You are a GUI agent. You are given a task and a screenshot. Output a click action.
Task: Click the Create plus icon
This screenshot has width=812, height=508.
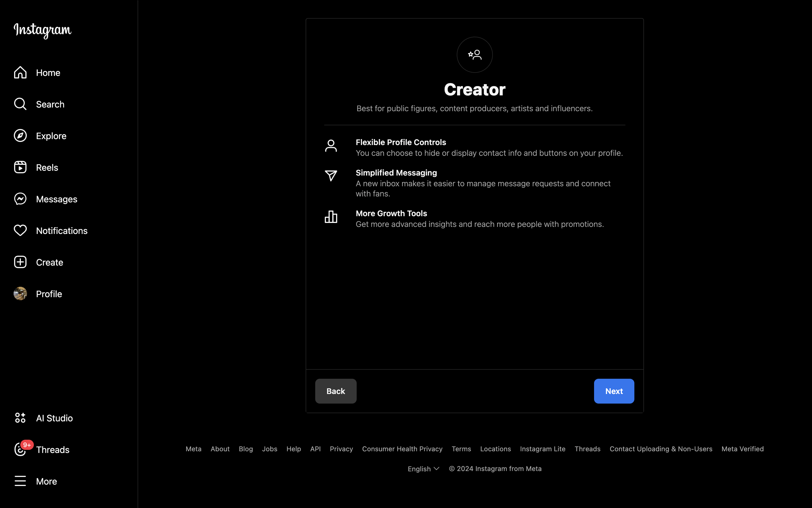20,262
